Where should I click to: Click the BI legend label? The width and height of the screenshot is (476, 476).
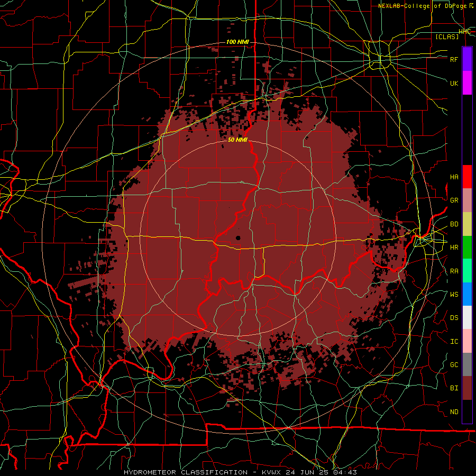coord(454,388)
